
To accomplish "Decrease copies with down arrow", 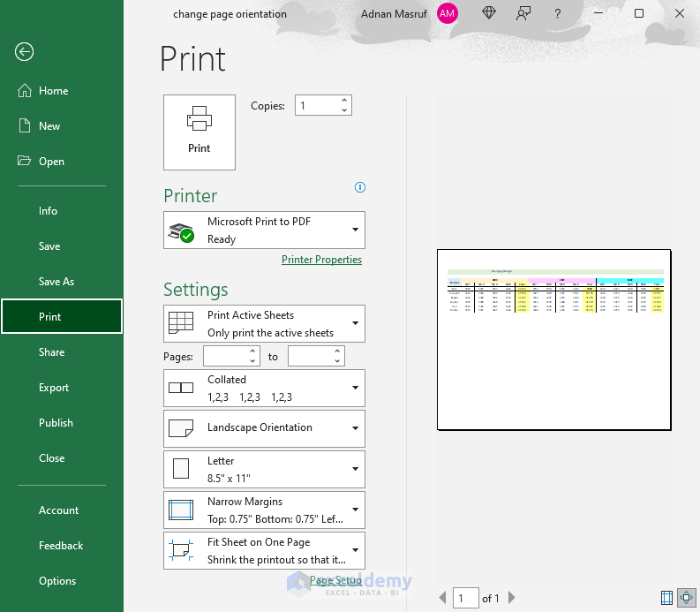I will (x=344, y=110).
